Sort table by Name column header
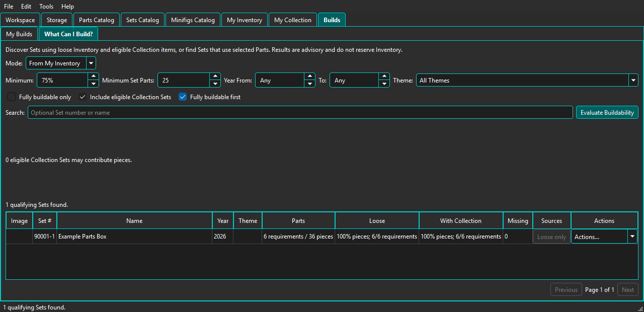Screen dimensions: 644x312 tap(134, 221)
